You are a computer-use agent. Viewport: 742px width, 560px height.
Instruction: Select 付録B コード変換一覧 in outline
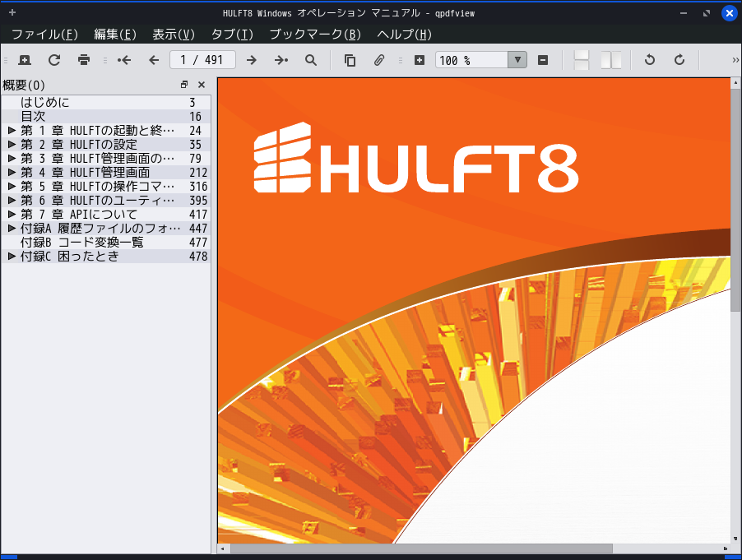81,242
